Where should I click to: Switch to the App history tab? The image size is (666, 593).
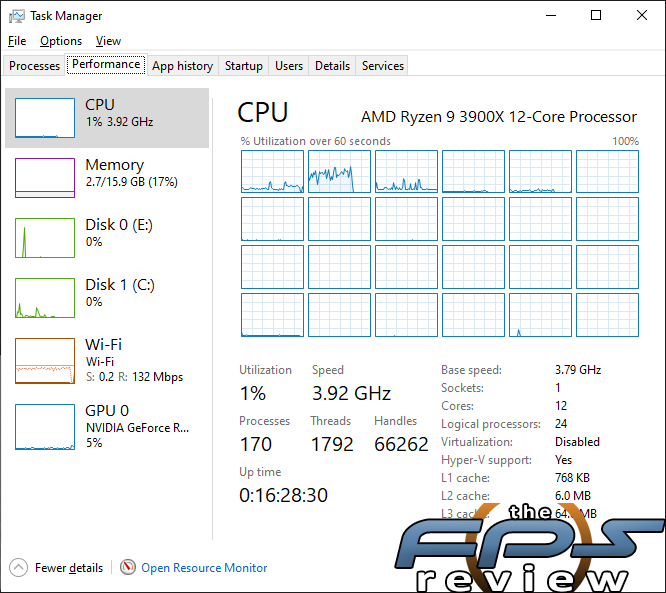183,66
